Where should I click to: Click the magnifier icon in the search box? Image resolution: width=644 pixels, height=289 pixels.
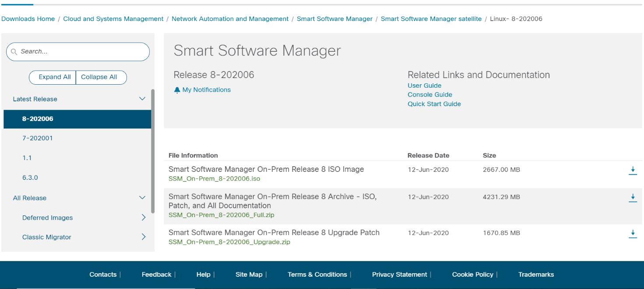pos(14,52)
